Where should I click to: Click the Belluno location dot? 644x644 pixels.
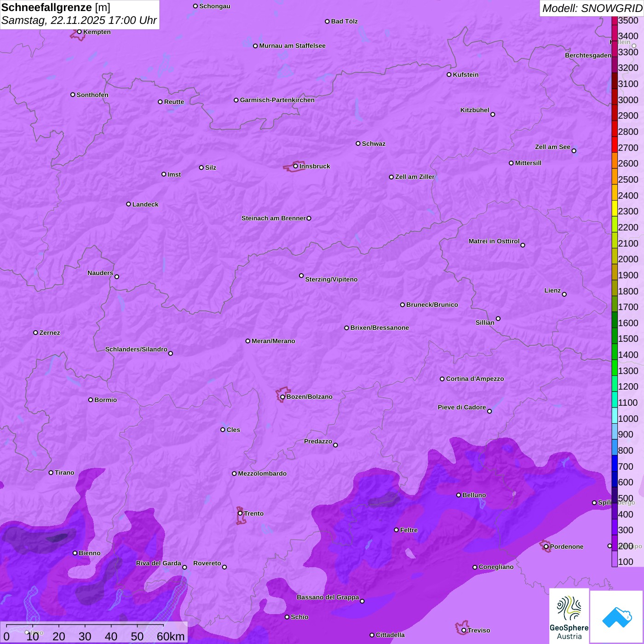[x=459, y=495]
